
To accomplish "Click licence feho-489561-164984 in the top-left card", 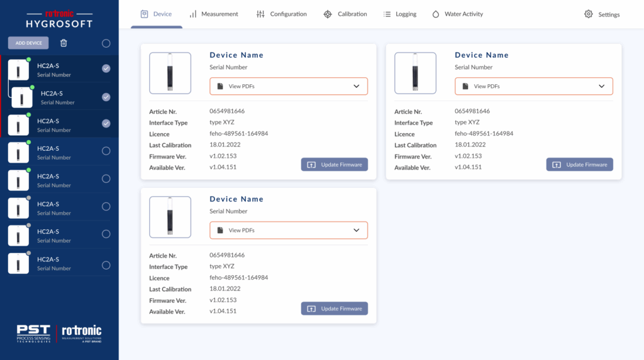I will tap(238, 133).
